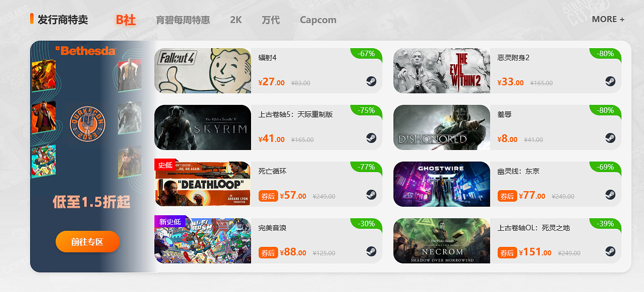Open the 2K publisher tab
Image resolution: width=644 pixels, height=292 pixels.
236,20
